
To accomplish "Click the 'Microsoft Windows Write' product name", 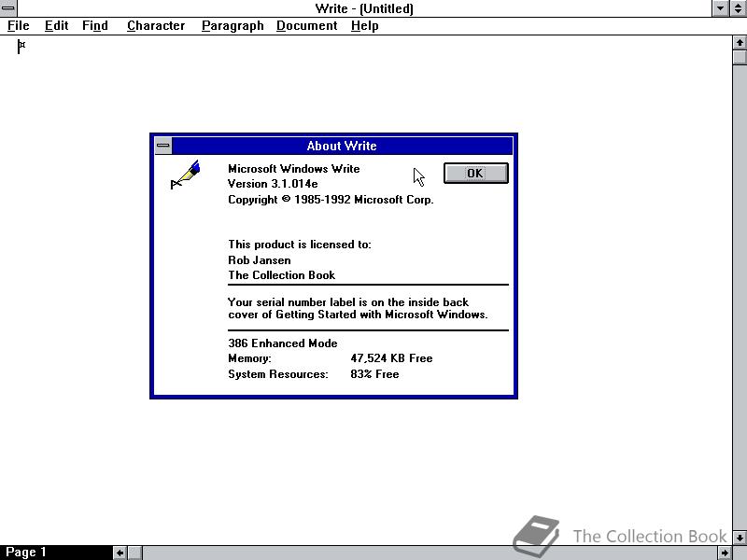I will coord(293,169).
